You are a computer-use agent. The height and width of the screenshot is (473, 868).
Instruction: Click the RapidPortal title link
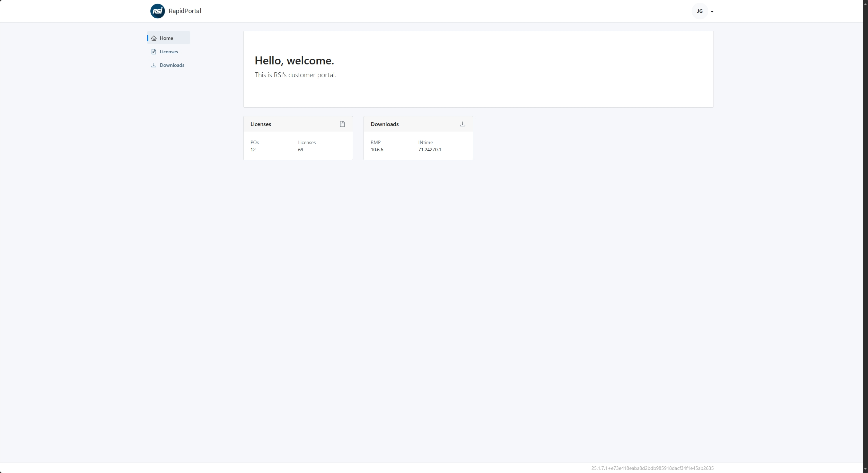[x=185, y=11]
